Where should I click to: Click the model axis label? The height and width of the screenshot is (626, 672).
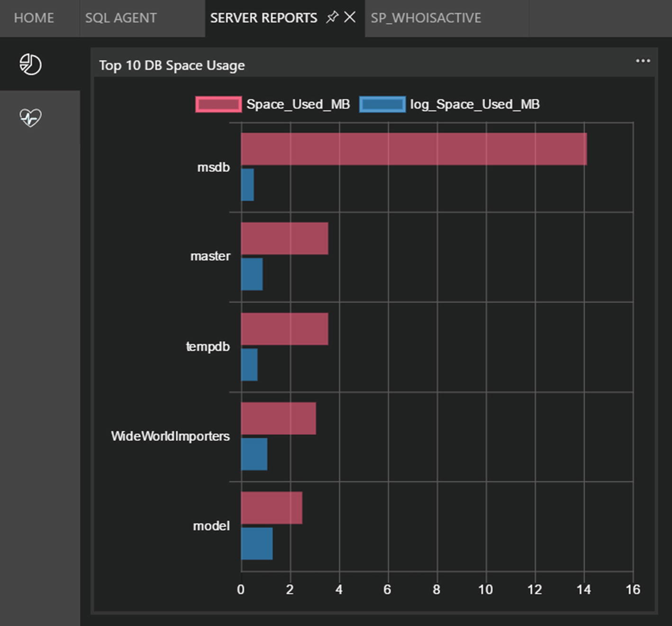pos(211,526)
